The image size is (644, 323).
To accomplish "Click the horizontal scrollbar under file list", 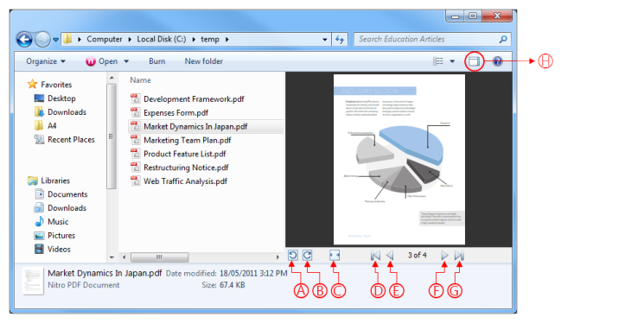I will [201, 257].
